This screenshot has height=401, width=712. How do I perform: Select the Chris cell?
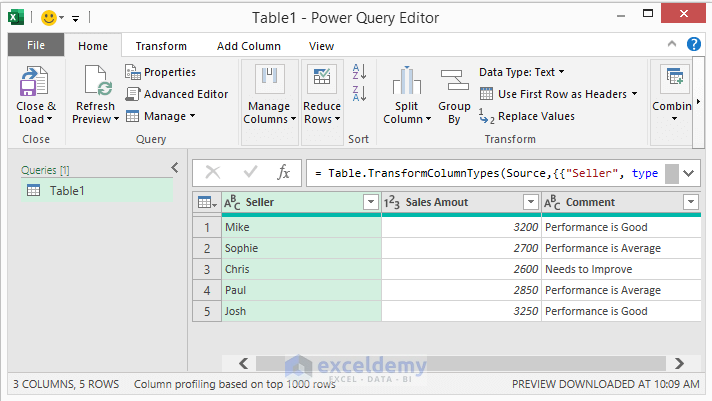302,269
